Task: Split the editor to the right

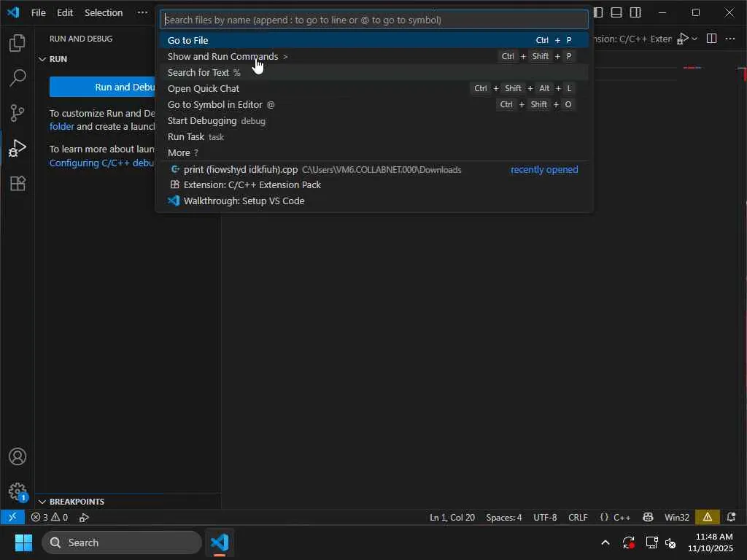Action: pos(711,39)
